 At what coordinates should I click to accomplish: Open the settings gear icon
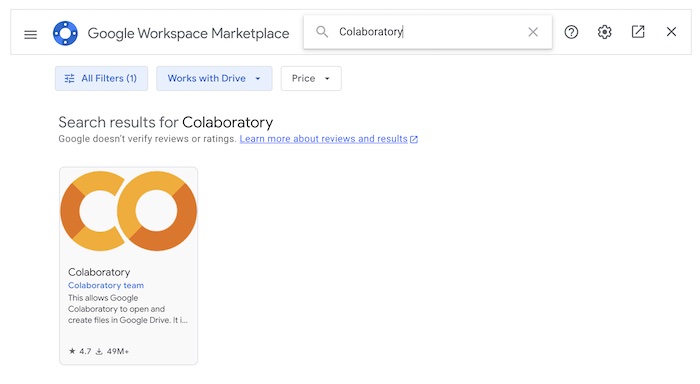[x=604, y=32]
